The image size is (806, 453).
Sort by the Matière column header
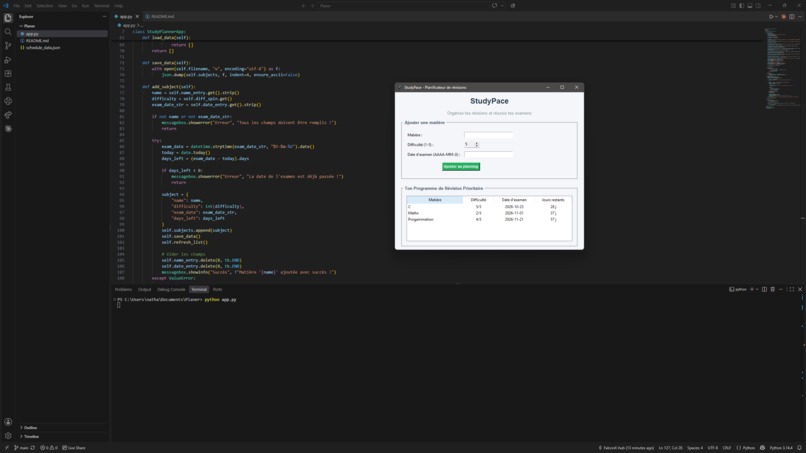[435, 200]
